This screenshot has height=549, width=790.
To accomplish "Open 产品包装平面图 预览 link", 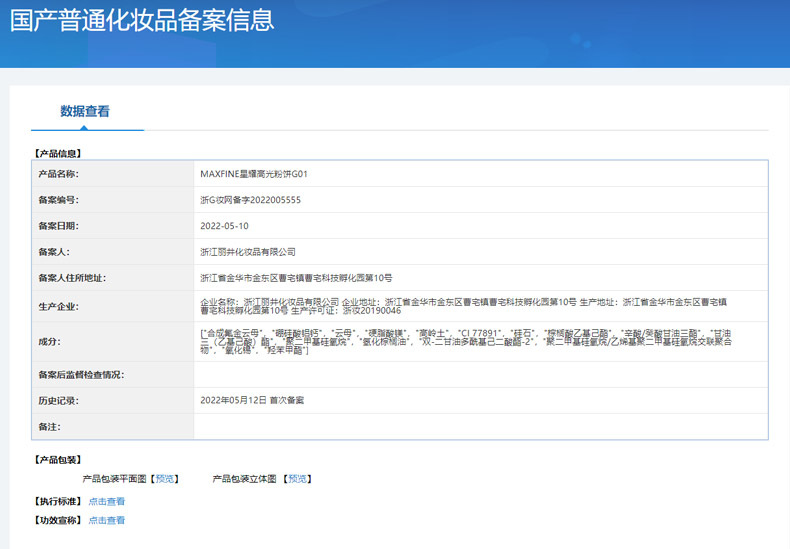I will pyautogui.click(x=165, y=479).
